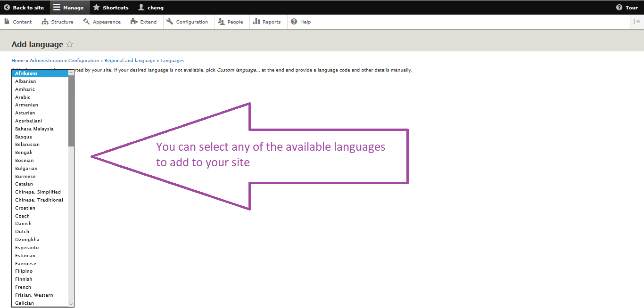
Task: Open the cheng user account menu
Action: pyautogui.click(x=151, y=8)
